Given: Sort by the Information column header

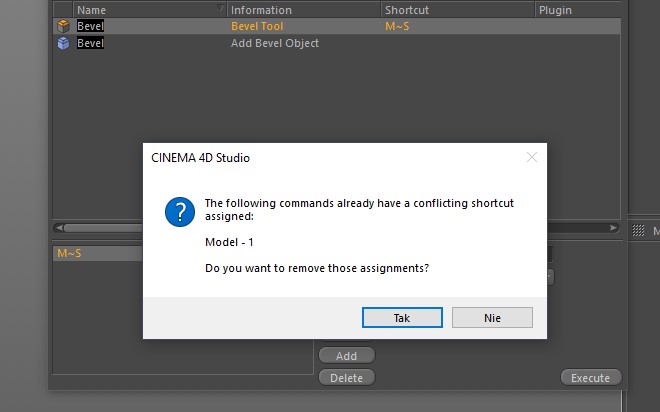Looking at the screenshot, I should click(303, 10).
